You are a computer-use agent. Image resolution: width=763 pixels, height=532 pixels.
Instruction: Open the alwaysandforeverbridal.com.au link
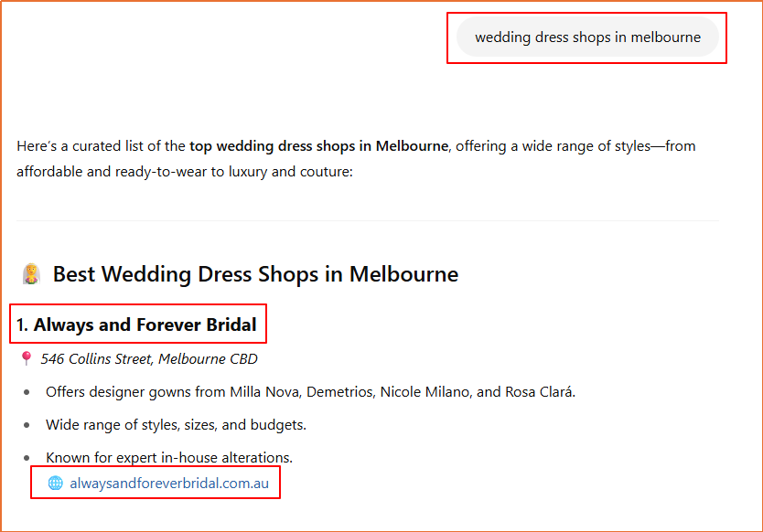point(169,484)
